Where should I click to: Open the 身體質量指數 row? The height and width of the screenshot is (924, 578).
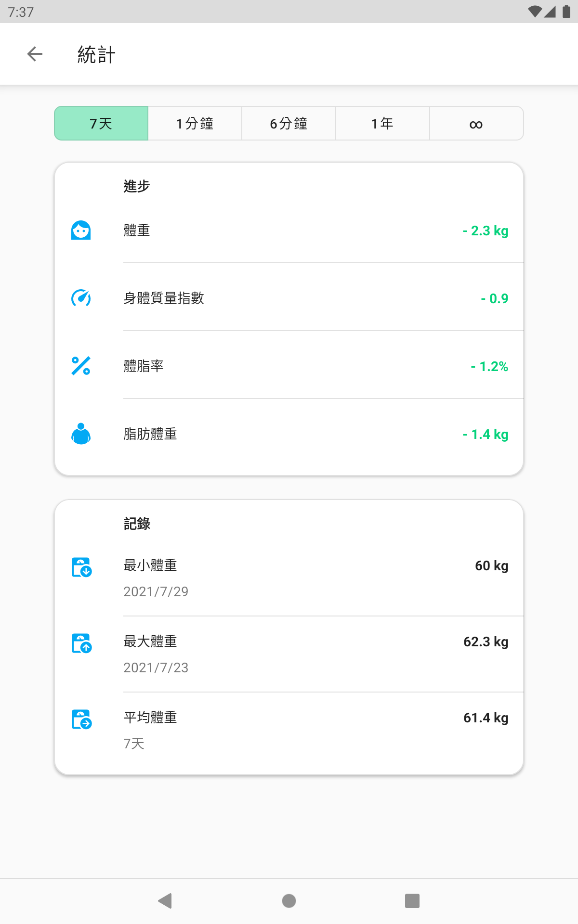289,298
